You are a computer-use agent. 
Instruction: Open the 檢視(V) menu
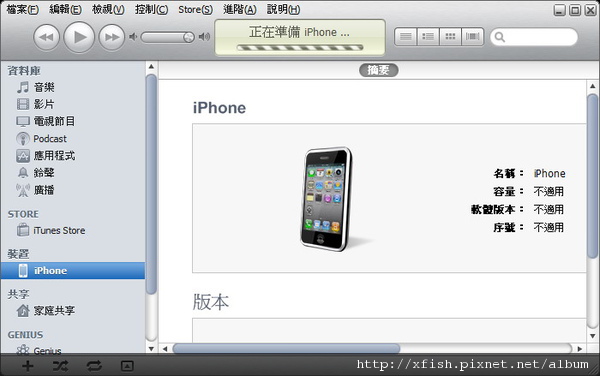108,9
